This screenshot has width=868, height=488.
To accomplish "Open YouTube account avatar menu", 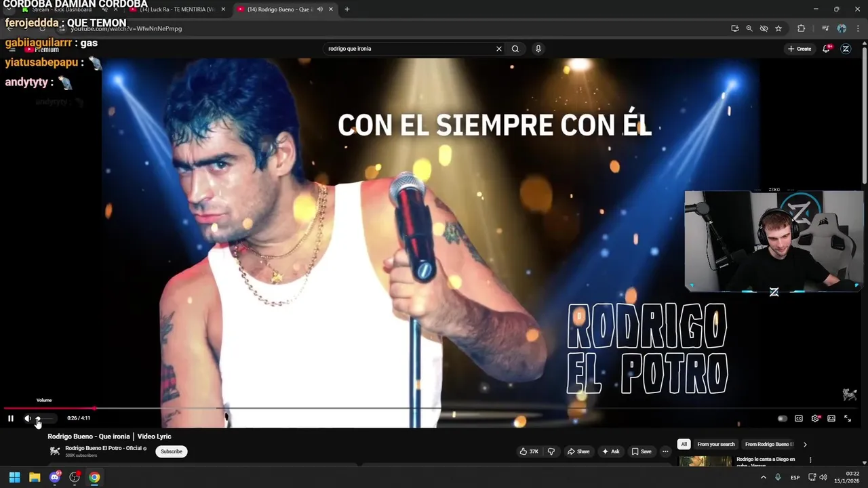I will pyautogui.click(x=846, y=49).
